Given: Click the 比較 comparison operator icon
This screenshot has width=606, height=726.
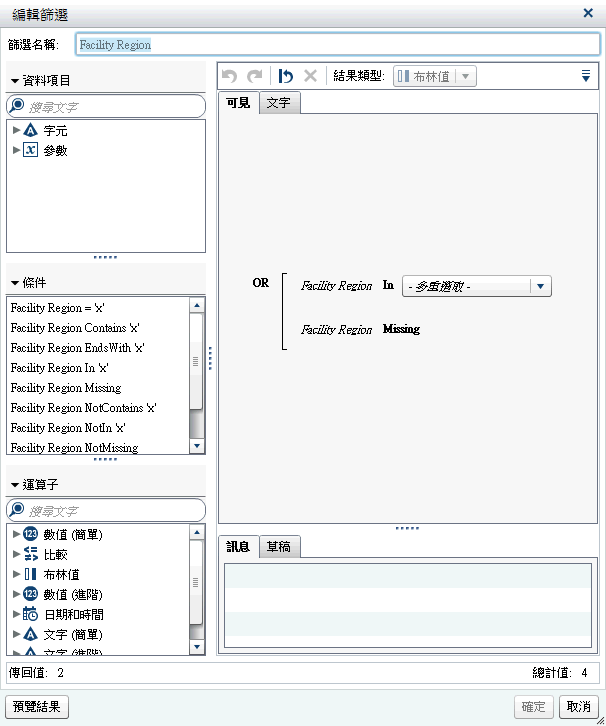Looking at the screenshot, I should 30,554.
